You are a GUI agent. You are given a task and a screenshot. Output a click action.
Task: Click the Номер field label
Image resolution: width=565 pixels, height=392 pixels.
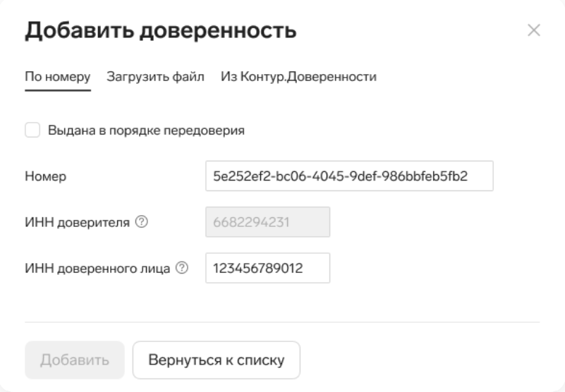click(46, 176)
